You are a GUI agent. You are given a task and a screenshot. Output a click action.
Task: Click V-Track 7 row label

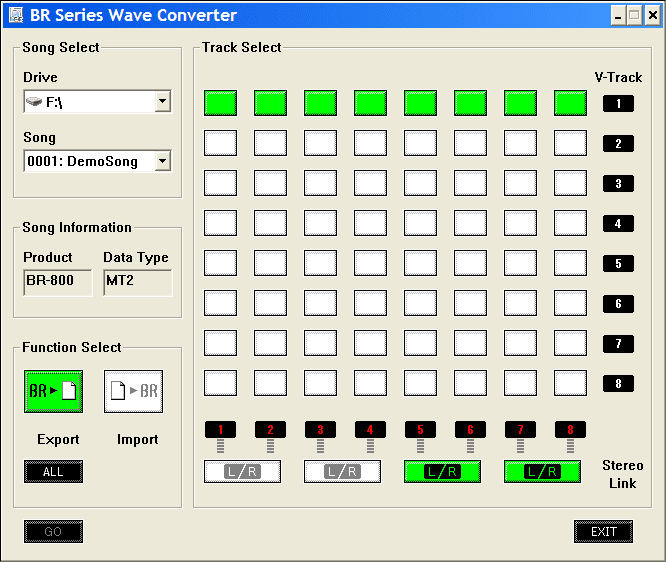pos(618,344)
